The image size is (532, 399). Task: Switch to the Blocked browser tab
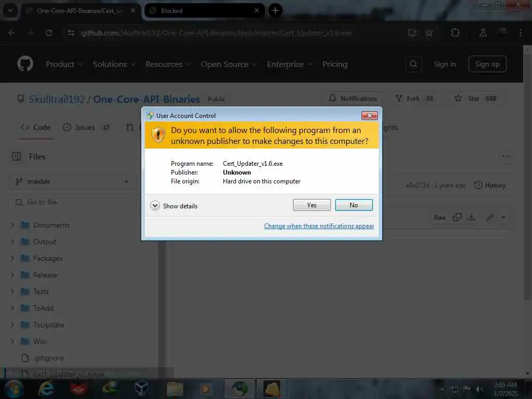pos(204,10)
